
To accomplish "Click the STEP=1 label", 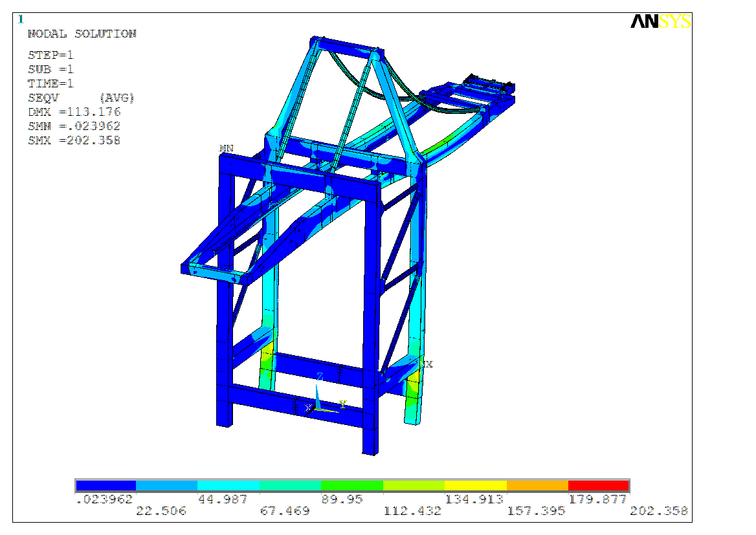I will point(50,55).
